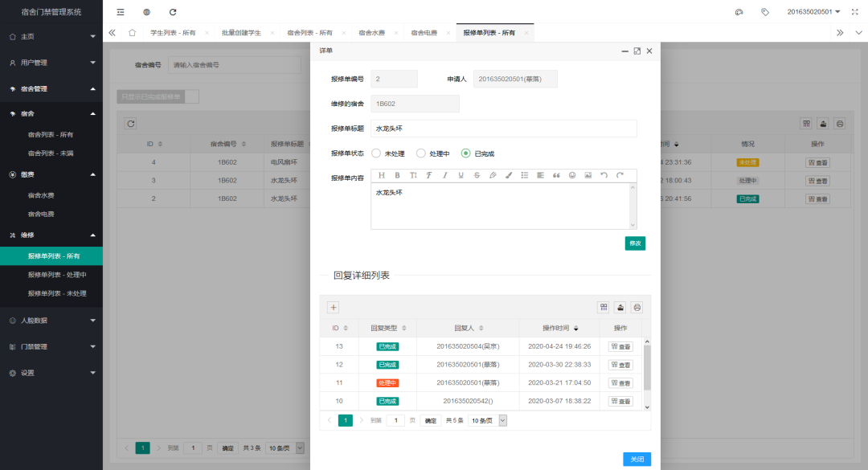Image resolution: width=868 pixels, height=470 pixels.
Task: Open text alignment tool in editor
Action: 540,175
